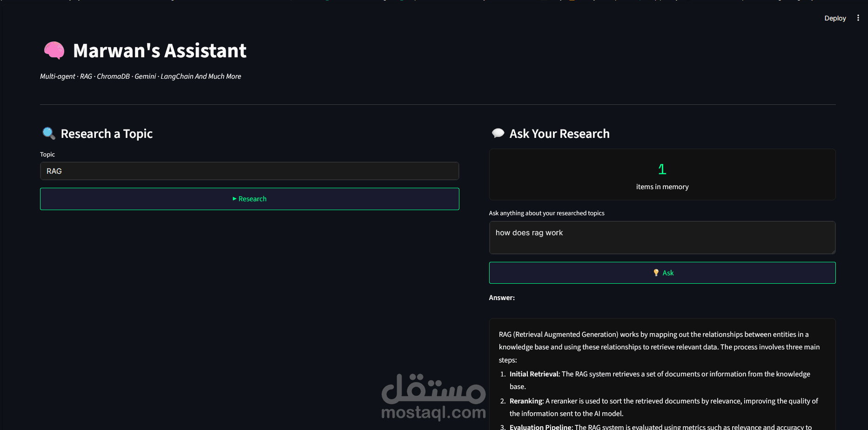The height and width of the screenshot is (430, 868).
Task: Click the 'Ask anything about your researched topics' label
Action: [546, 213]
